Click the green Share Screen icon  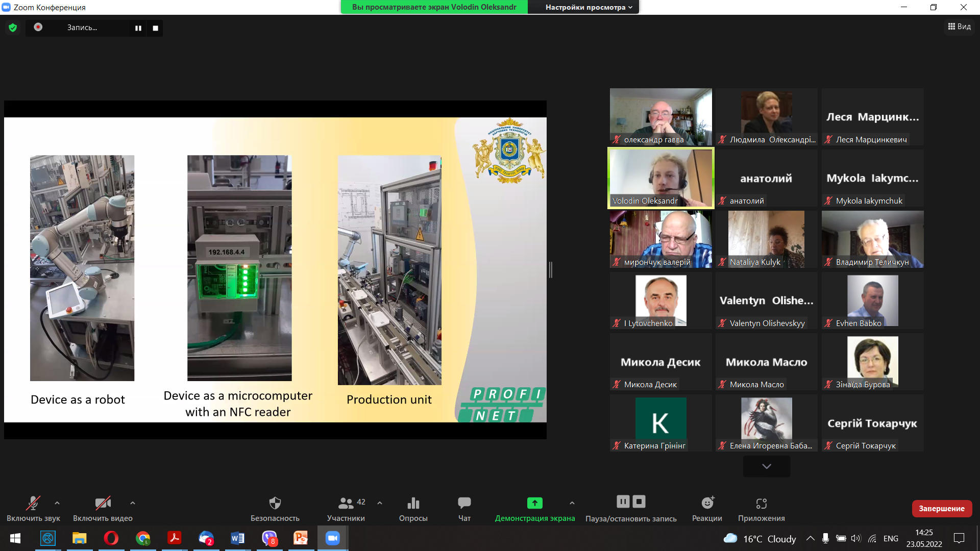tap(534, 504)
